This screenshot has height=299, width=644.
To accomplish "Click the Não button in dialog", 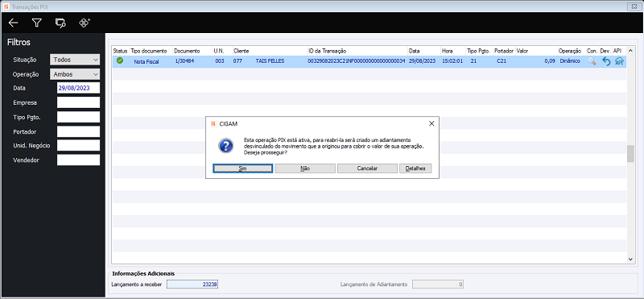I will [305, 168].
